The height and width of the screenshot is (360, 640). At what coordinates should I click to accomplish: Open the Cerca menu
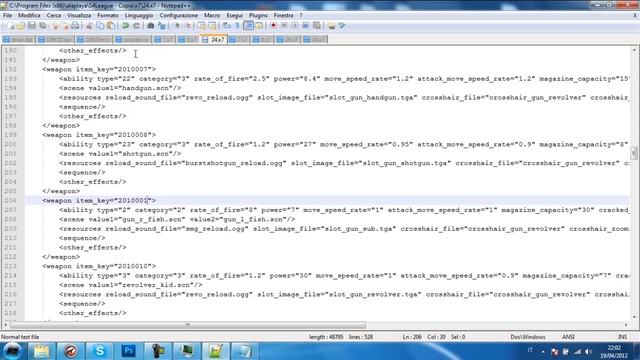pos(53,16)
